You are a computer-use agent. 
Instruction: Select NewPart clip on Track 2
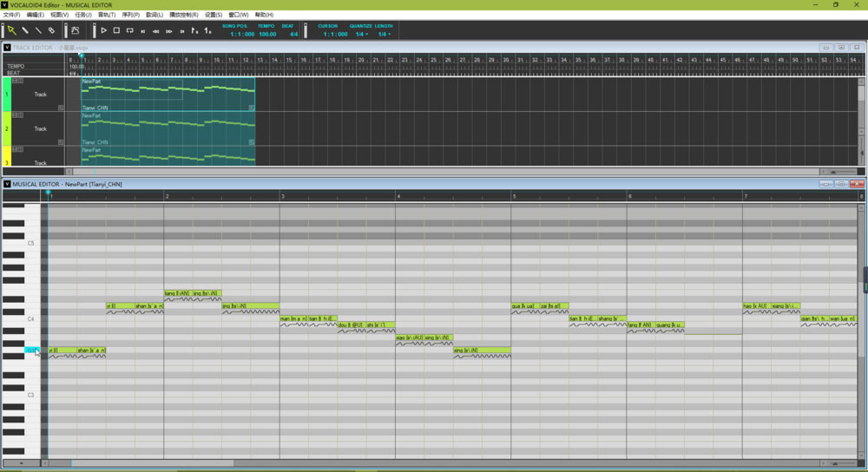(168, 129)
